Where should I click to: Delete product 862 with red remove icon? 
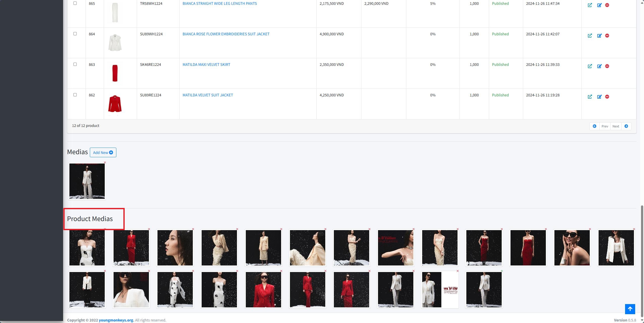click(607, 97)
